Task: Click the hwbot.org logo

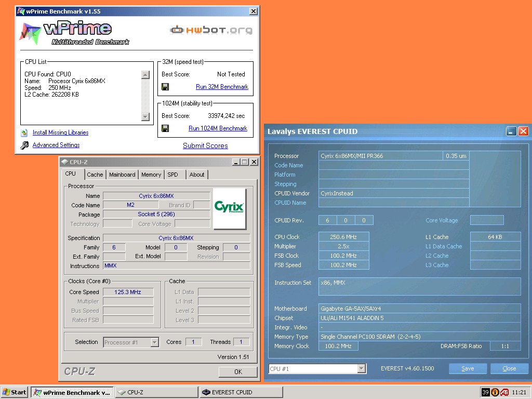Action: coord(211,30)
